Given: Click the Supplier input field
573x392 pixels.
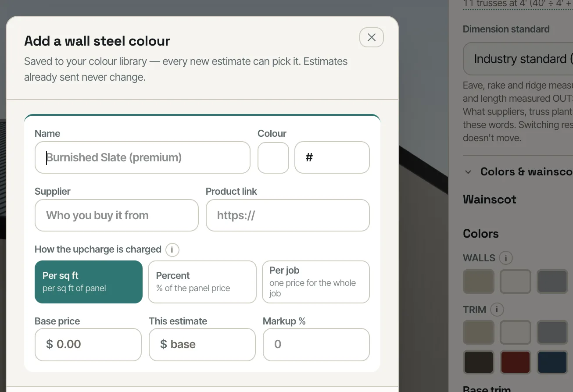Looking at the screenshot, I should point(117,215).
